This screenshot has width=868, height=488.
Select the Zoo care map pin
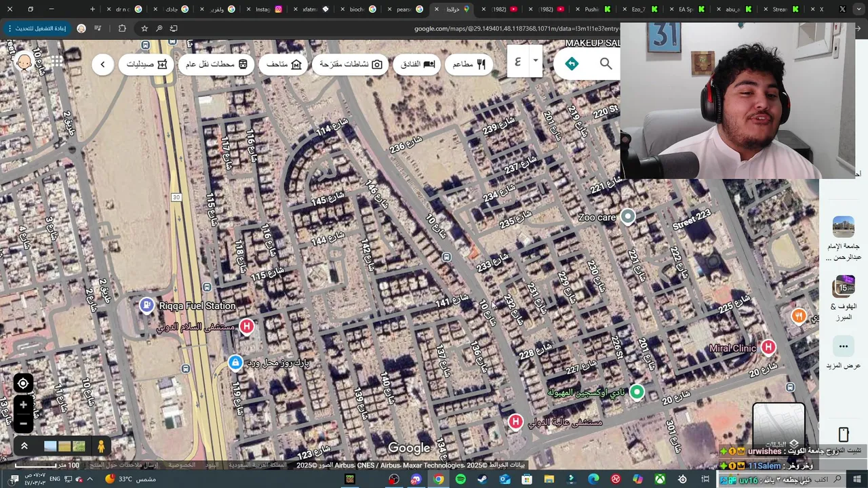(x=628, y=217)
